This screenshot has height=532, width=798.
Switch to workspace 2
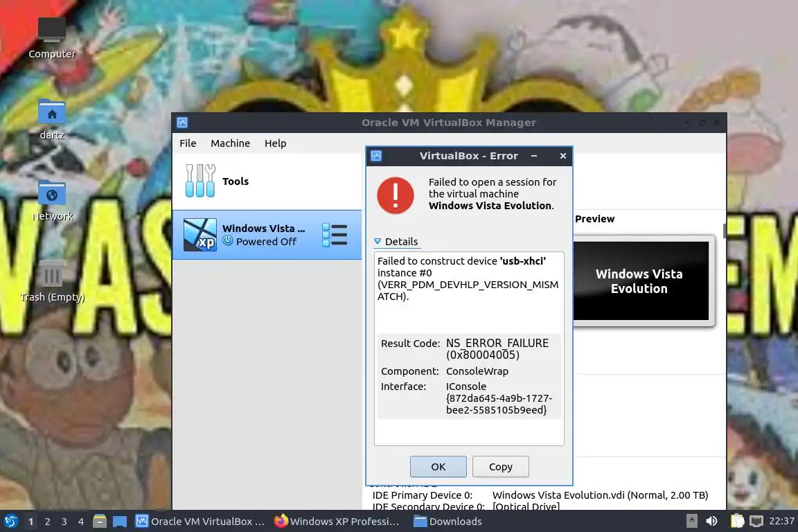coord(47,522)
